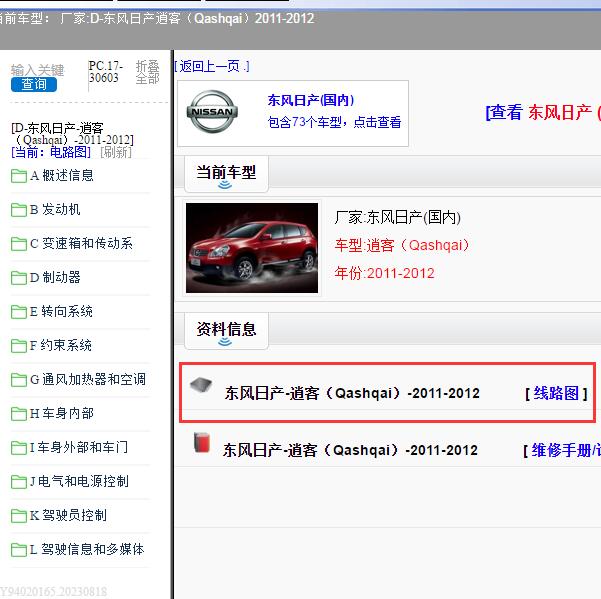The height and width of the screenshot is (599, 601).
Task: Expand F 约束系统 tree item
Action: [61, 345]
